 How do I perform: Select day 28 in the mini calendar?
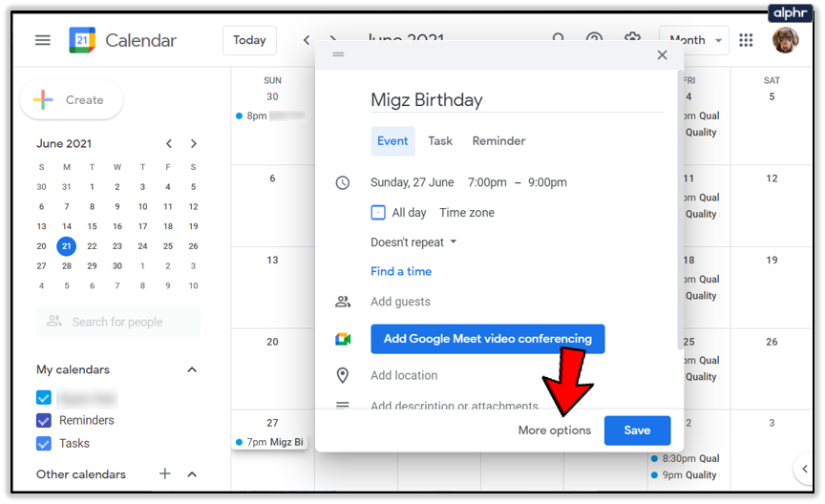pyautogui.click(x=67, y=265)
